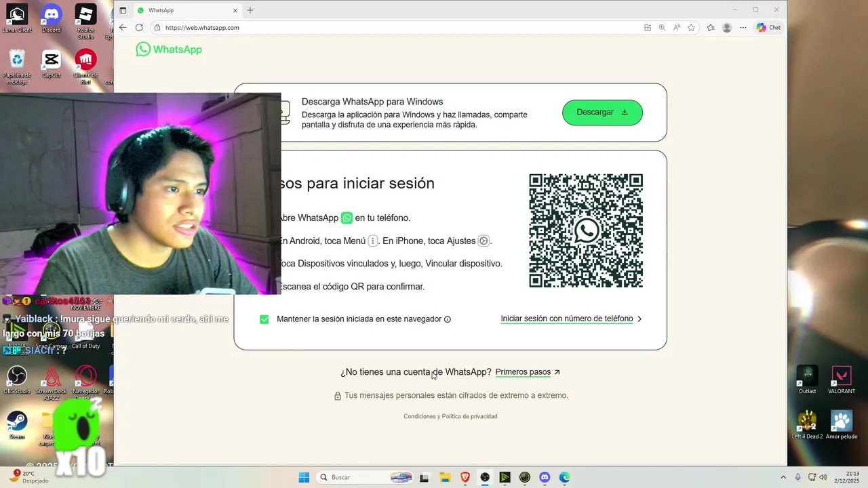Screen dimensions: 868x488
Task: Open OBS Studio desktop shortcut
Action: coord(17,380)
